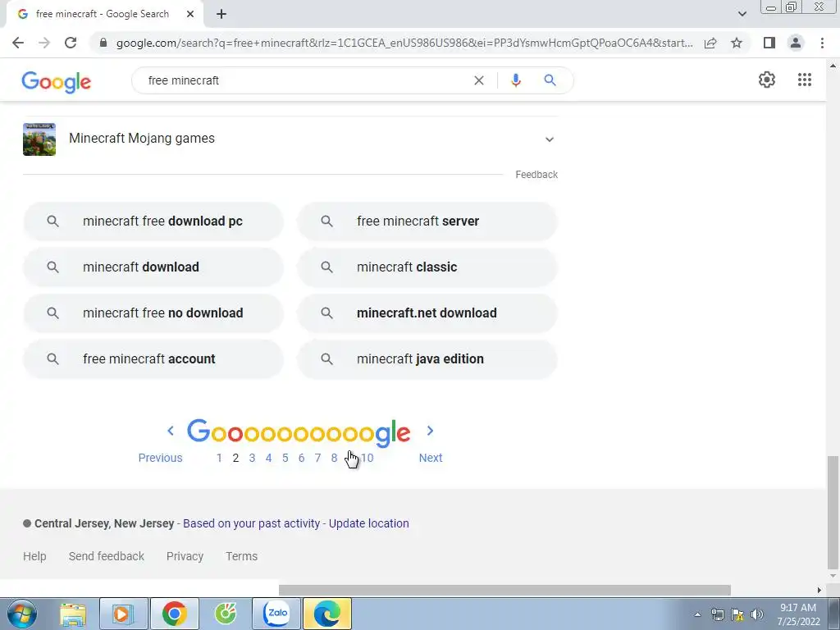Open Google quick settings gear
Image resolution: width=840 pixels, height=630 pixels.
[x=767, y=80]
